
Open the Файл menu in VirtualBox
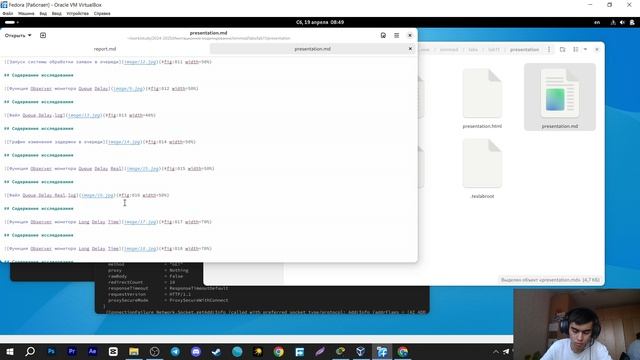coord(8,13)
